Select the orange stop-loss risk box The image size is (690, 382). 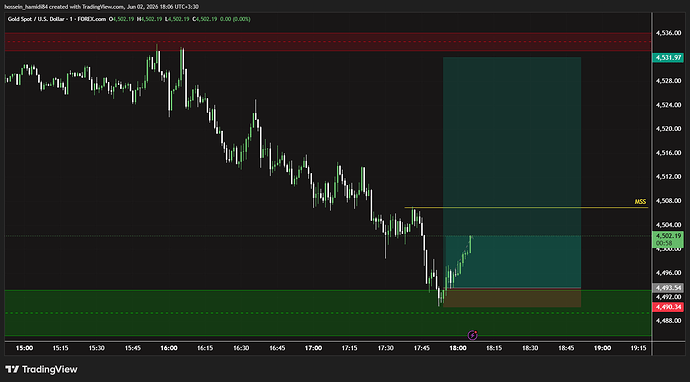[x=512, y=298]
